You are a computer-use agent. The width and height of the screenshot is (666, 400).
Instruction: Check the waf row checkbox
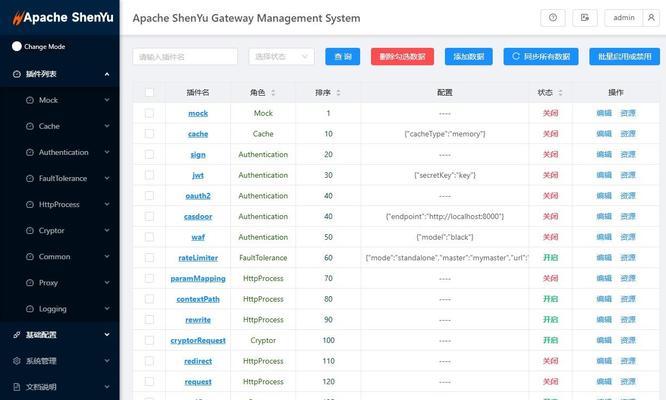149,237
